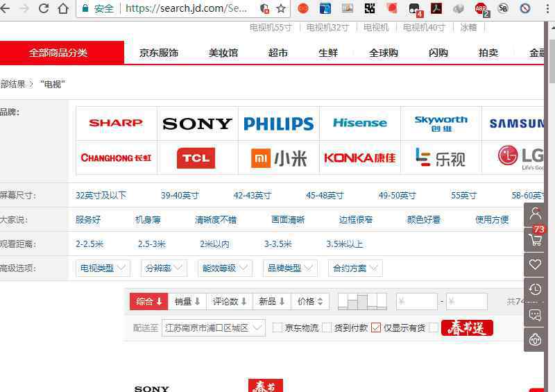The height and width of the screenshot is (392, 555).
Task: Filter by Changhong brand logo
Action: pyautogui.click(x=116, y=157)
